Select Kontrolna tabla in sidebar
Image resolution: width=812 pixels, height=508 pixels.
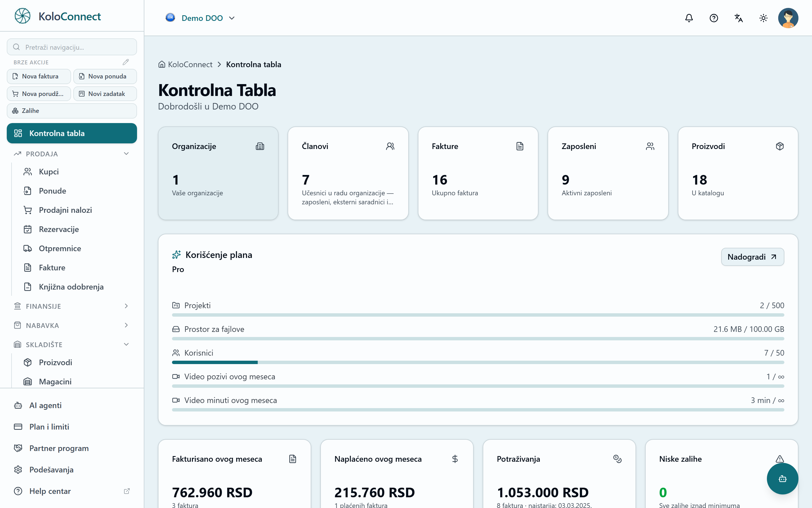(72, 133)
